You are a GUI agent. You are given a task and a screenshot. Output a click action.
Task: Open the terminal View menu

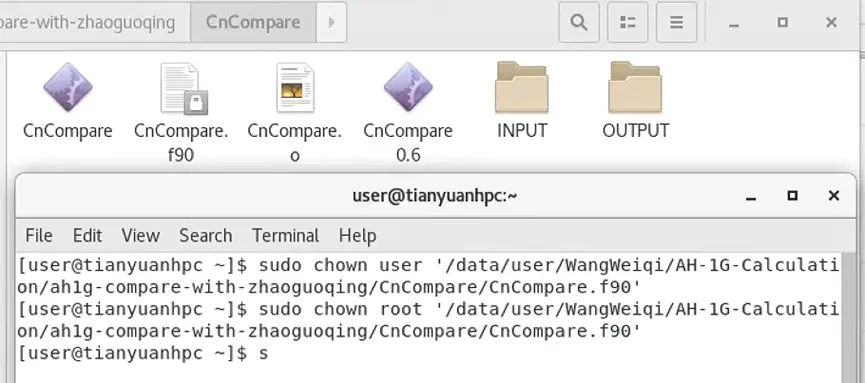point(141,236)
